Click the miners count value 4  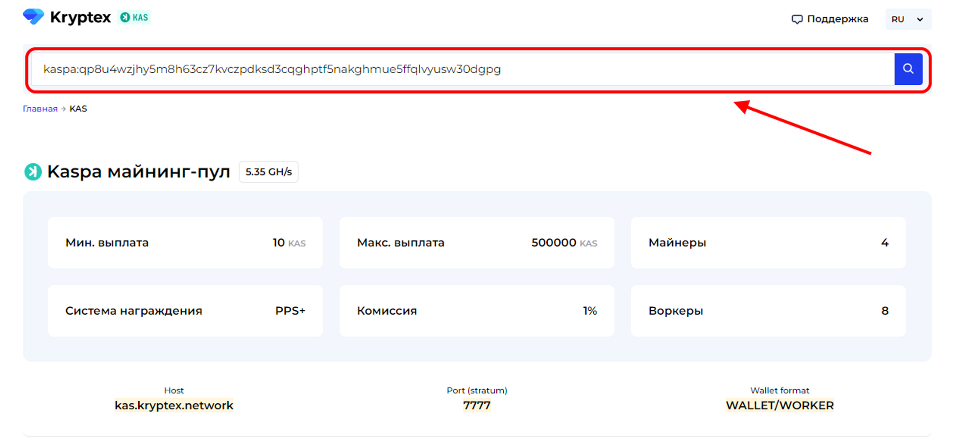(885, 243)
